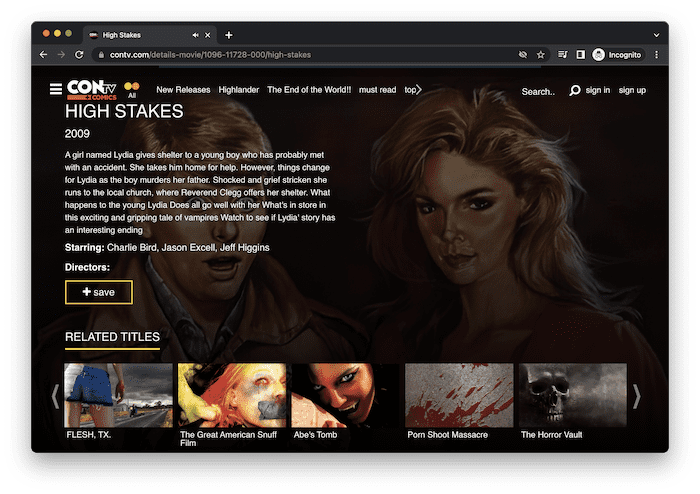Click the 'Porn Shoot Massacre' title text
This screenshot has height=494, width=700.
pos(447,435)
